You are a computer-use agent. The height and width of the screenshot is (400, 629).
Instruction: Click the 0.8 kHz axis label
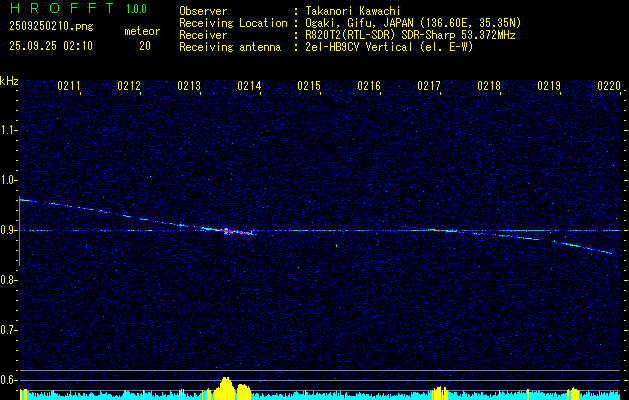pos(8,280)
